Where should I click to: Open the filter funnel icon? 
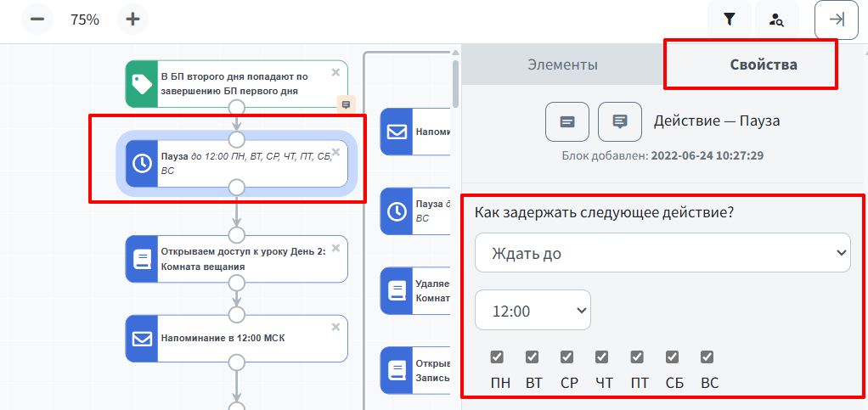coord(729,20)
